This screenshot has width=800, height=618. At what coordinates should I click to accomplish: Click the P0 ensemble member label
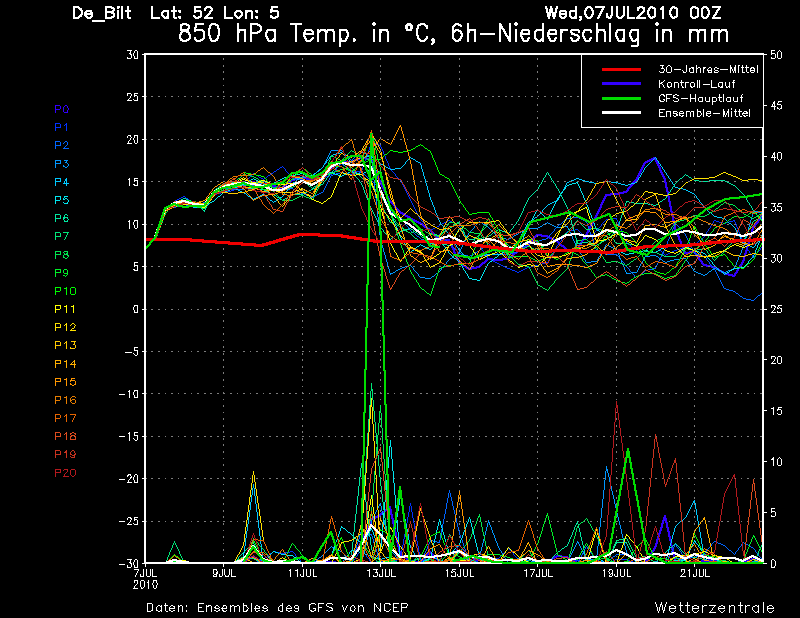point(62,109)
